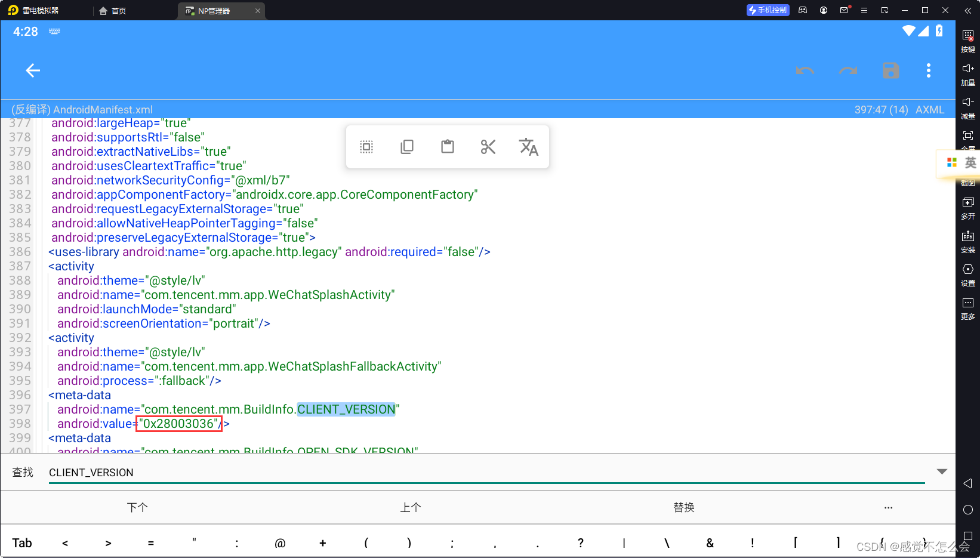This screenshot has height=558, width=980.
Task: Click the uses-library line 386
Action: pyautogui.click(x=269, y=252)
